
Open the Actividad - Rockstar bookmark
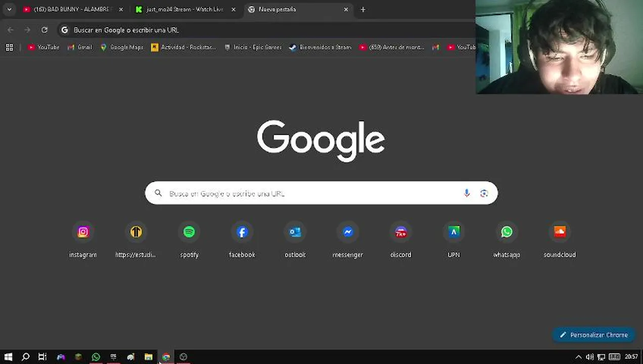[x=183, y=47]
